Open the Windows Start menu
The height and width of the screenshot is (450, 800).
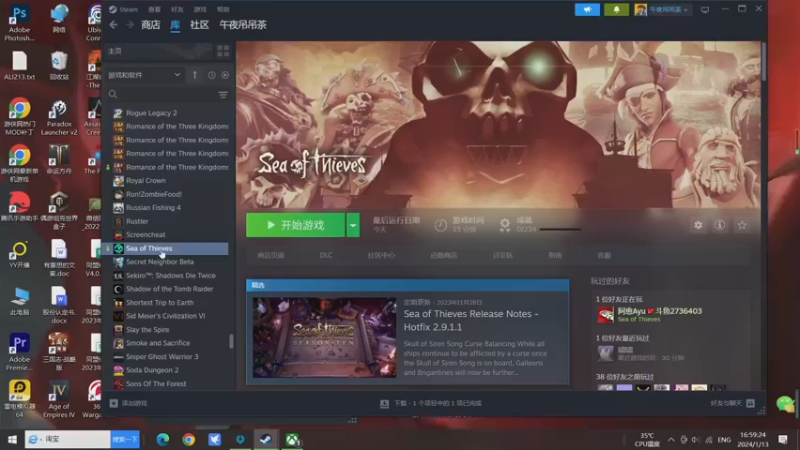click(x=12, y=439)
